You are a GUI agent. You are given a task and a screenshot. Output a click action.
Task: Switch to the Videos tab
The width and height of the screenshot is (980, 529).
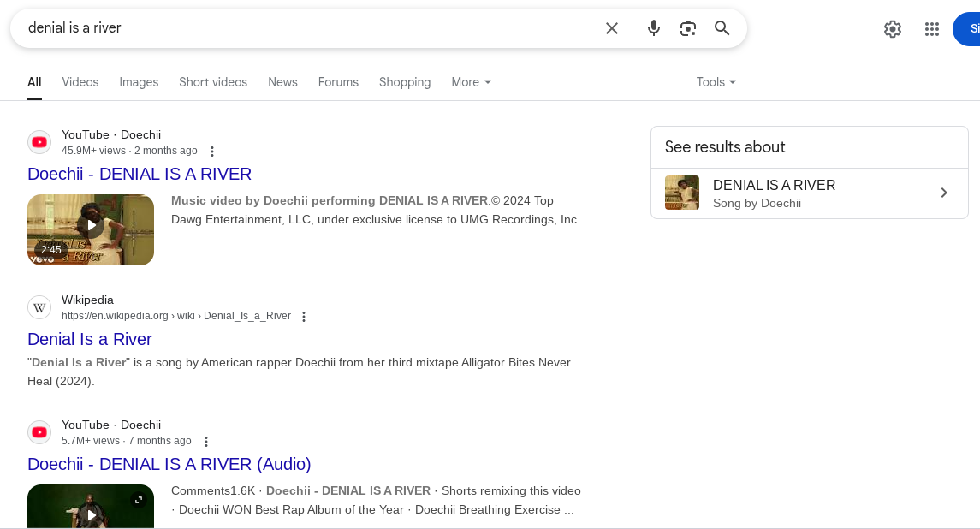tap(80, 82)
